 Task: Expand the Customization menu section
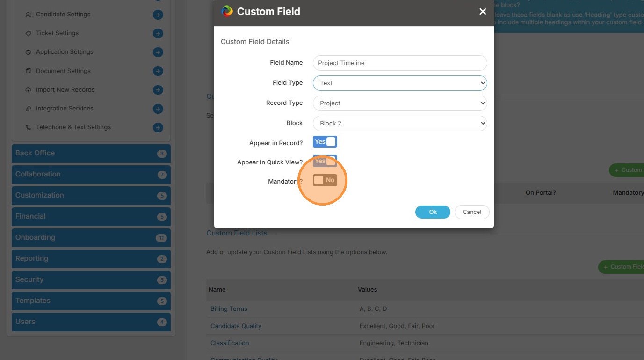91,196
